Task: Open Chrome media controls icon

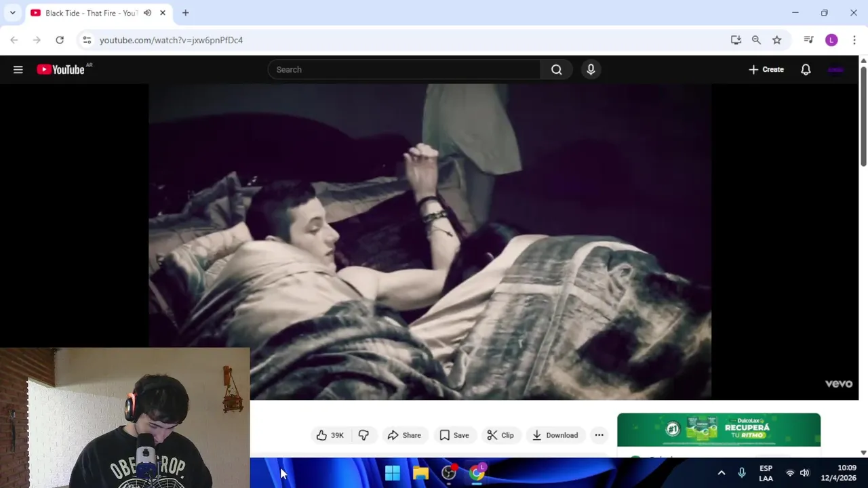Action: (808, 40)
